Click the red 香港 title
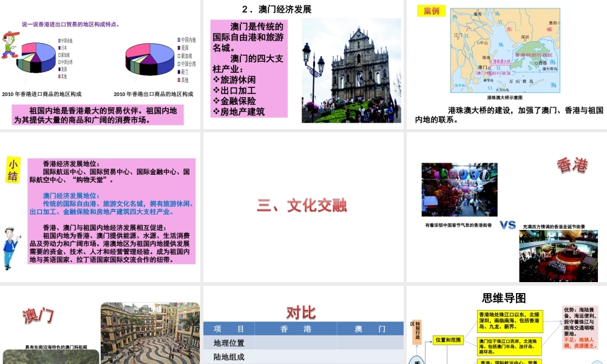607x364 pixels. click(572, 166)
